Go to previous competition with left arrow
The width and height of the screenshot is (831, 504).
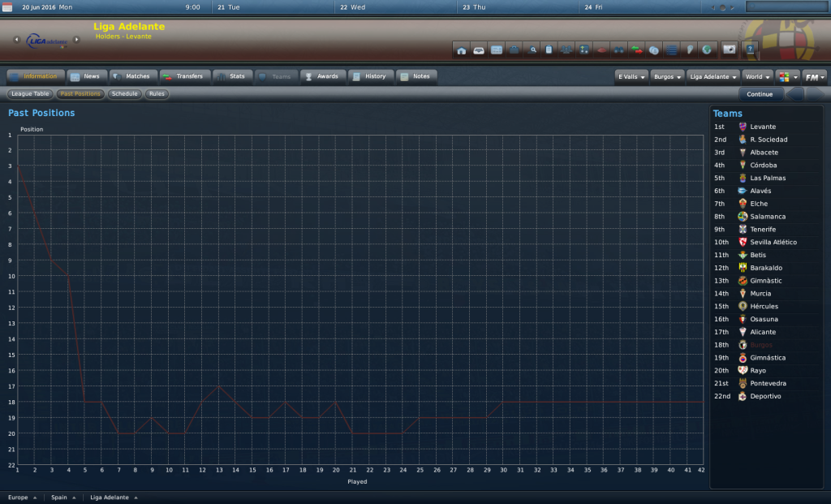(x=16, y=39)
